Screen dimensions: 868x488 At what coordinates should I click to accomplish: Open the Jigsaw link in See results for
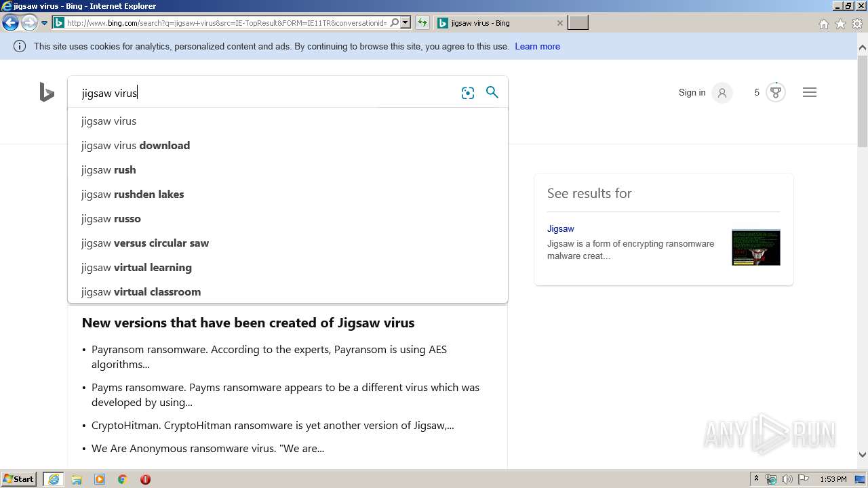(x=560, y=228)
